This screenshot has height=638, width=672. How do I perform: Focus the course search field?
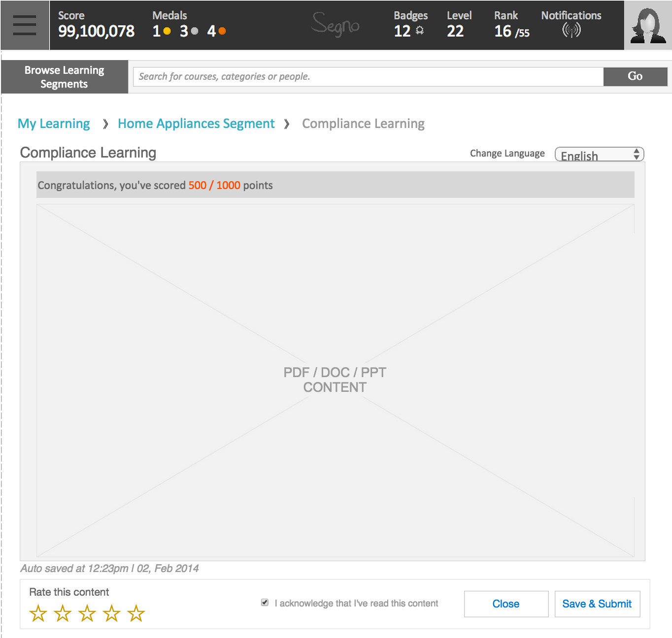[369, 76]
